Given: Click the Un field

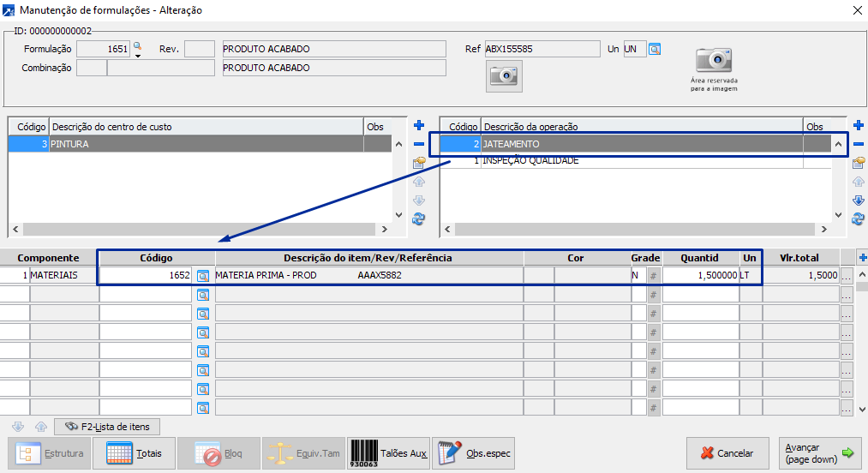Looking at the screenshot, I should tap(635, 50).
